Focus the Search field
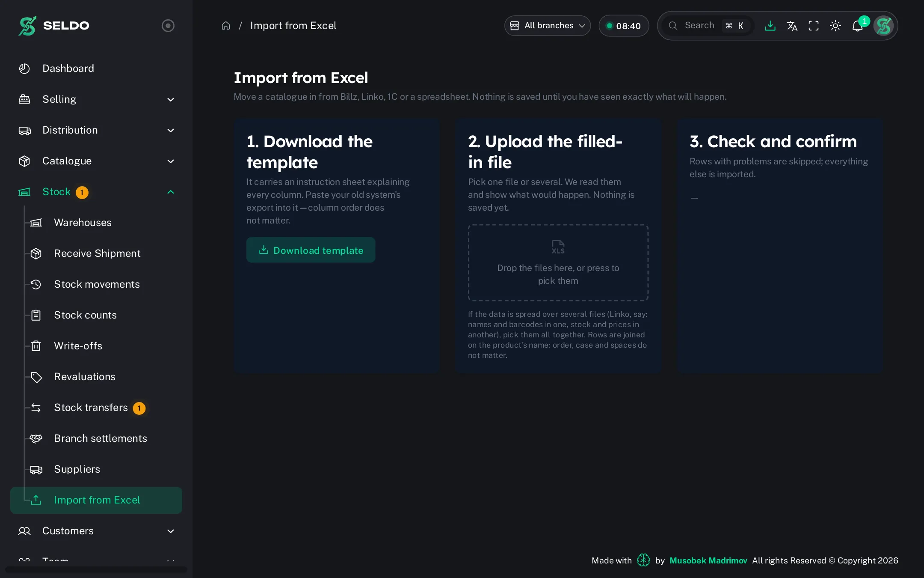Screen dimensions: 924x578 [x=707, y=26]
